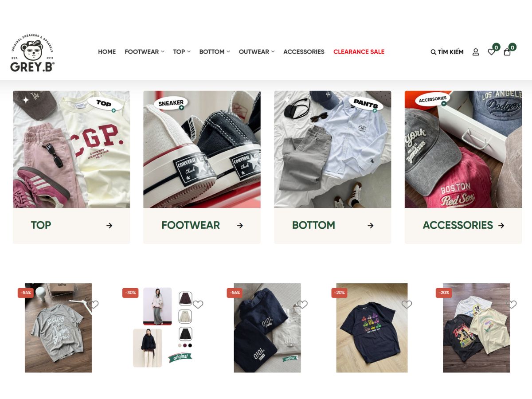
Task: Toggle wishlist heart on -56% navy hoodie
Action: click(x=303, y=305)
